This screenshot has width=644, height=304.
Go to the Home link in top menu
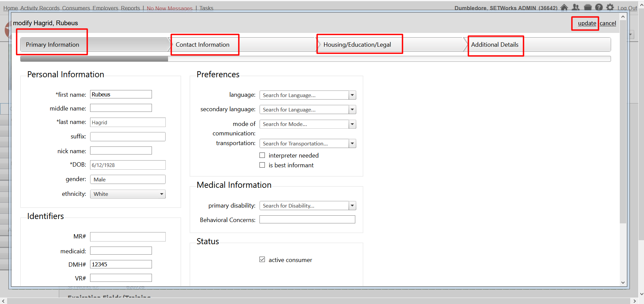click(x=11, y=8)
